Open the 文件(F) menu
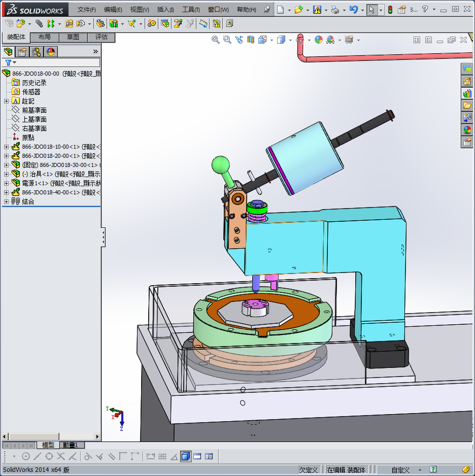 pyautogui.click(x=86, y=10)
